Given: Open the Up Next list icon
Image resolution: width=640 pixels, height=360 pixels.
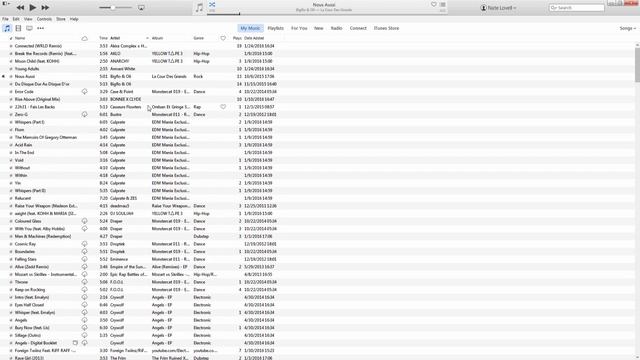Looking at the screenshot, I should pos(442,4).
